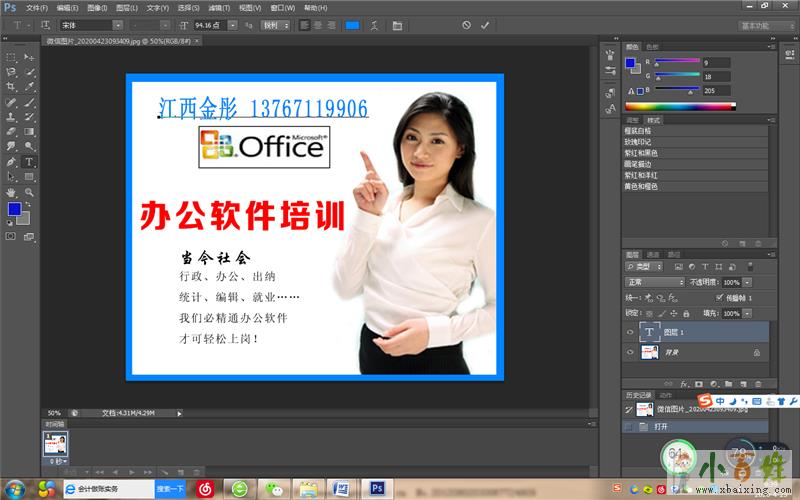Select the Horizontal Type tool in toolbox
Viewport: 800px width, 500px height.
tap(29, 161)
